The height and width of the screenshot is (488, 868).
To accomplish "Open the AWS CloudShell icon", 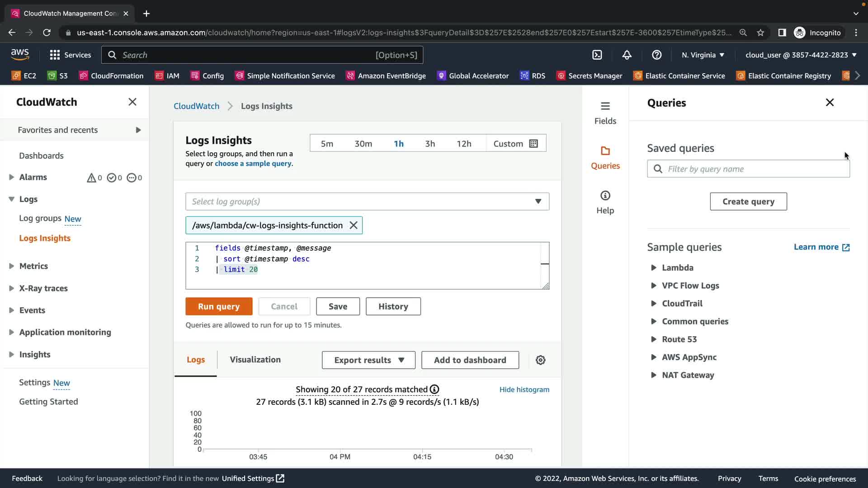I will 597,55.
